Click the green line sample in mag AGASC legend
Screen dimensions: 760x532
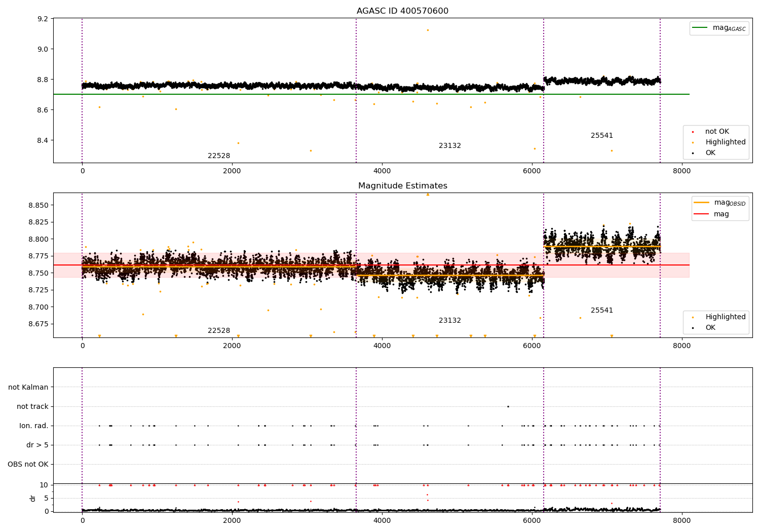tap(700, 28)
